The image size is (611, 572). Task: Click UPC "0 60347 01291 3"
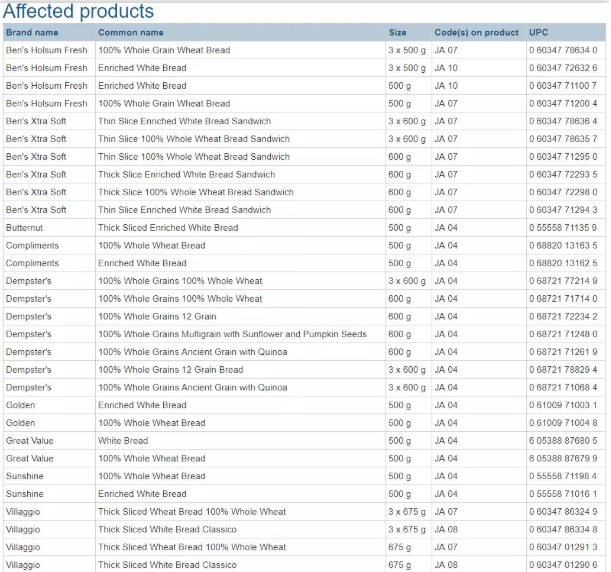563,547
